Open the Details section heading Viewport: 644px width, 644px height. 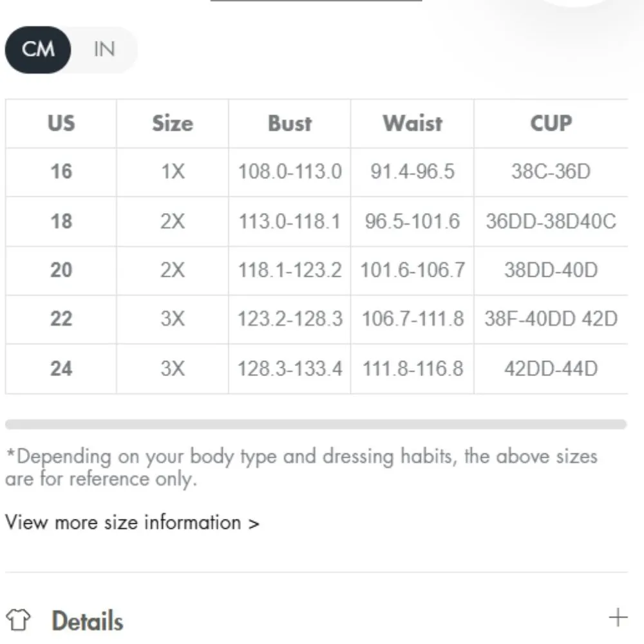point(87,621)
